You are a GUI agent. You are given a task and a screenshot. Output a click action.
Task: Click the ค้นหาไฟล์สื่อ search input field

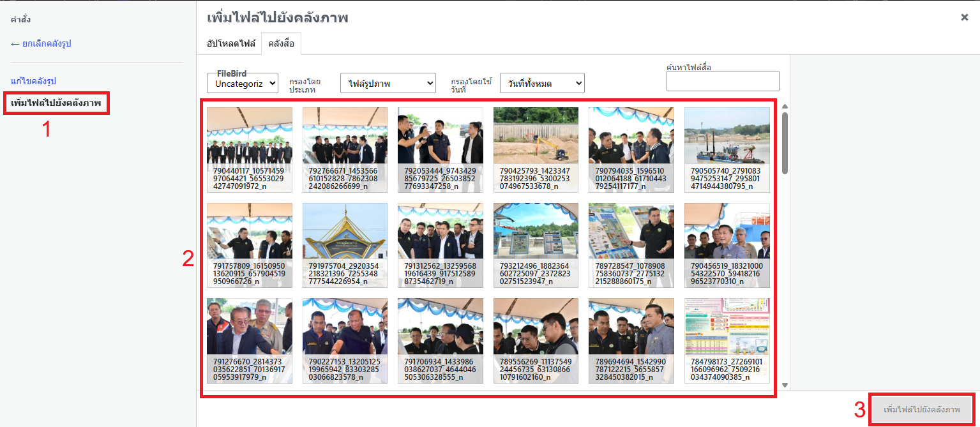point(723,81)
